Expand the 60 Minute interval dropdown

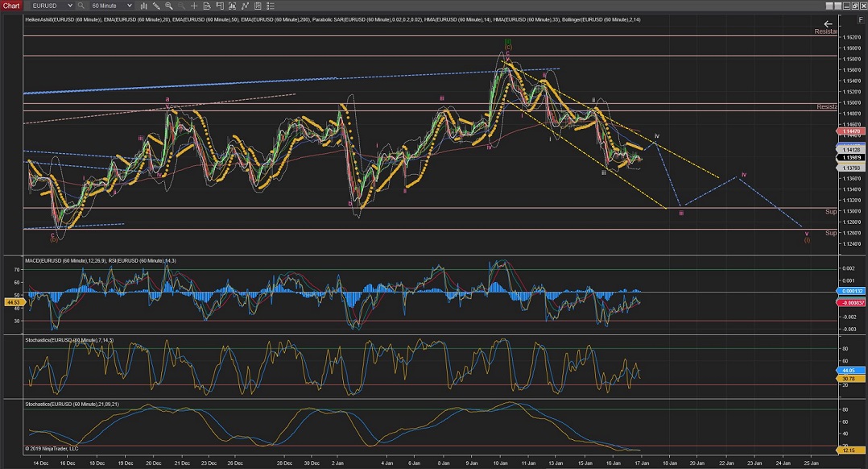(128, 6)
